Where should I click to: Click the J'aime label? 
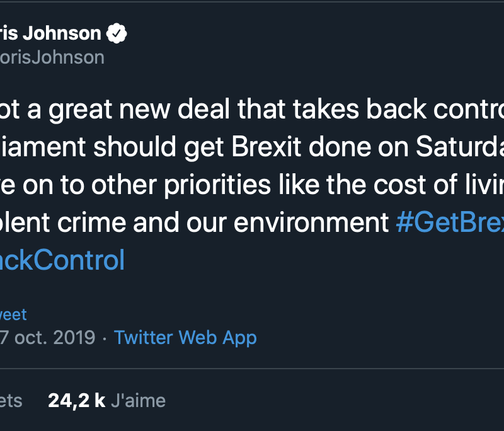click(138, 401)
